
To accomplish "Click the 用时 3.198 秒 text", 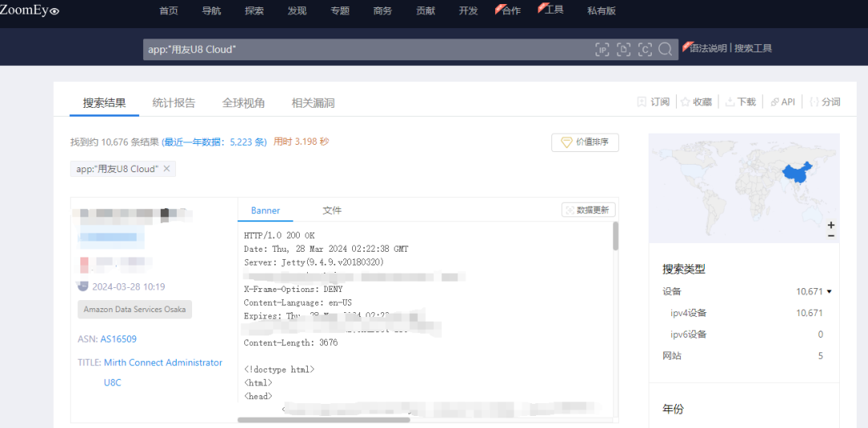I will point(301,142).
